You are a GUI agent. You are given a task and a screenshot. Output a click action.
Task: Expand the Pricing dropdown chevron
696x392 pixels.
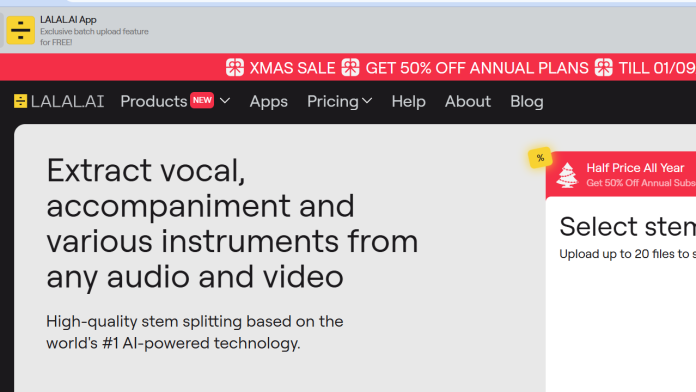[367, 101]
